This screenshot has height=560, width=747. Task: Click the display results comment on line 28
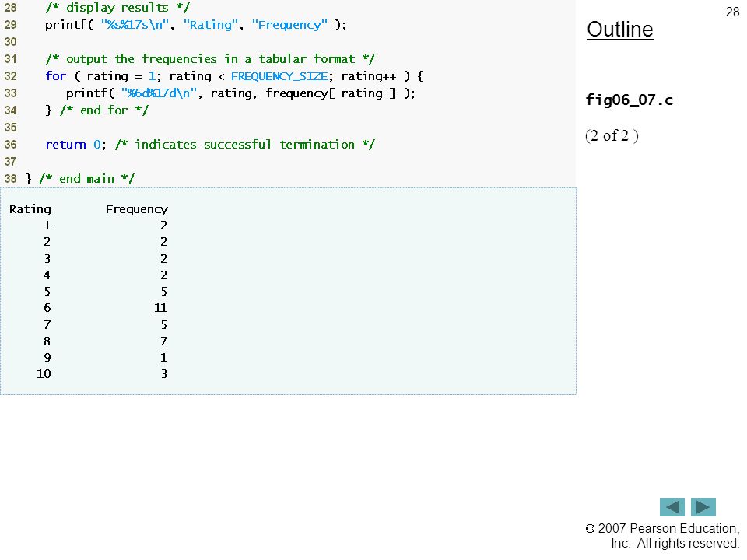click(117, 8)
